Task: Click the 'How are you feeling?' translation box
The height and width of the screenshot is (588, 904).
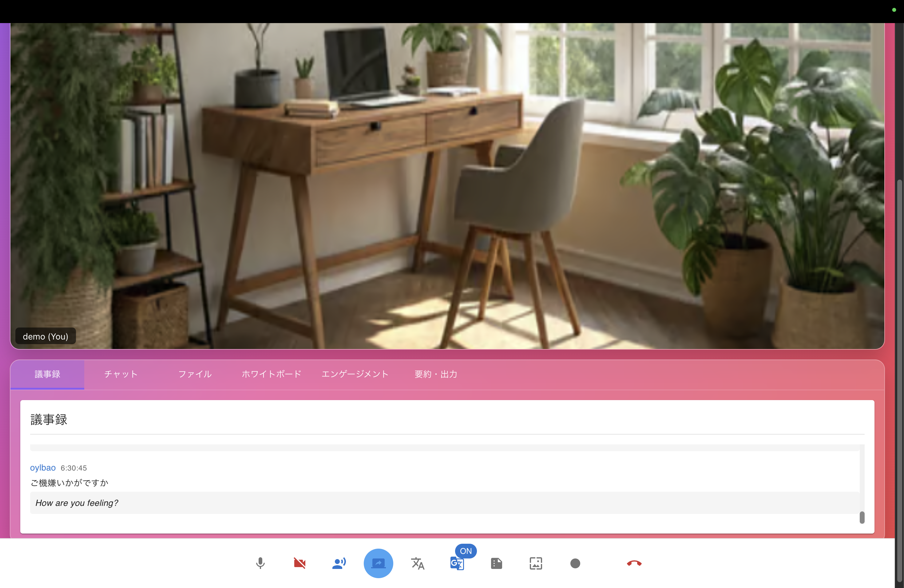Action: [x=444, y=503]
